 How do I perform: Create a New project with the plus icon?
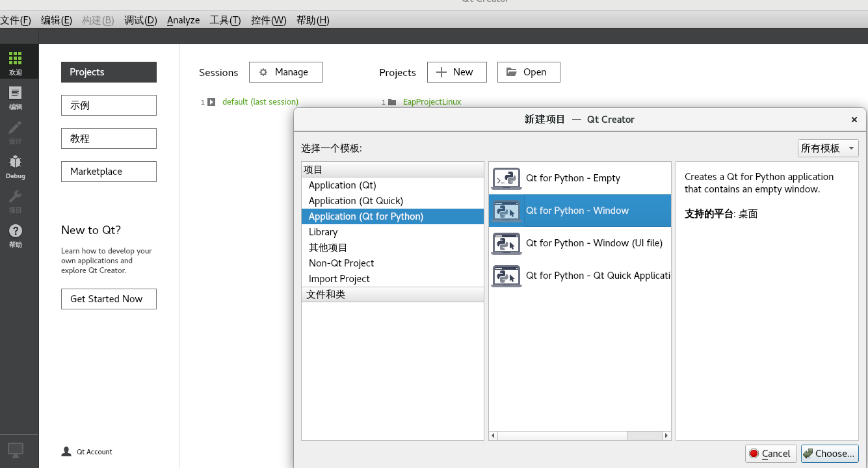coord(456,72)
